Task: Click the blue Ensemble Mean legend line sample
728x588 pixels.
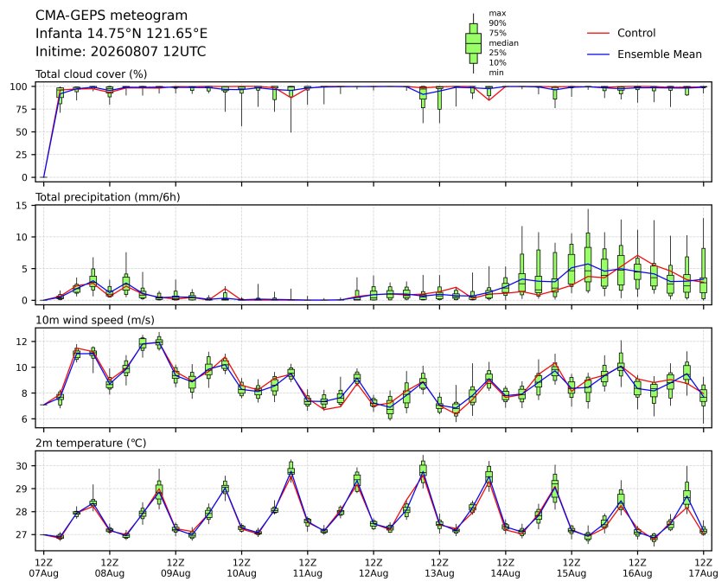Action: pyautogui.click(x=598, y=54)
